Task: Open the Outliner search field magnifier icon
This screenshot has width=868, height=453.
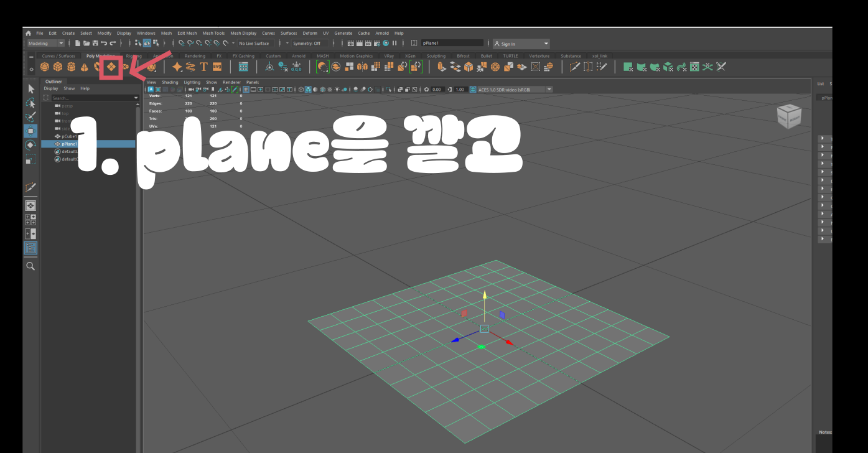Action: point(45,97)
